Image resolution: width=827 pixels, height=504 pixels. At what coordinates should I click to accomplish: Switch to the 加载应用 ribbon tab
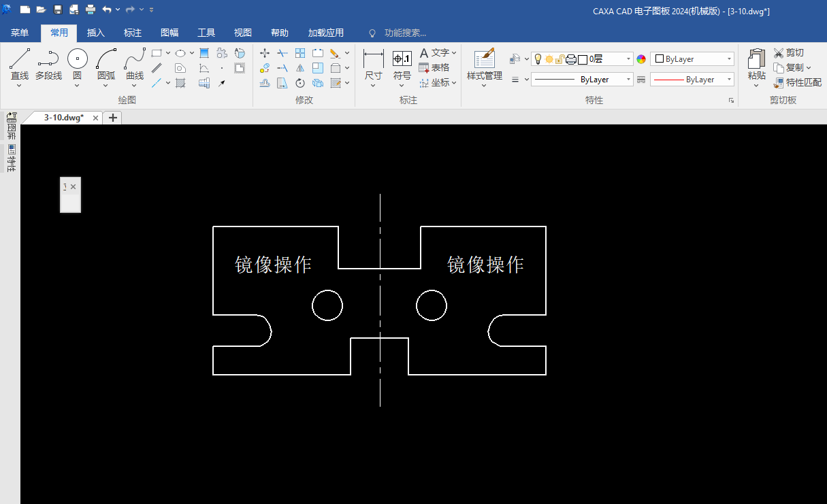tap(326, 33)
